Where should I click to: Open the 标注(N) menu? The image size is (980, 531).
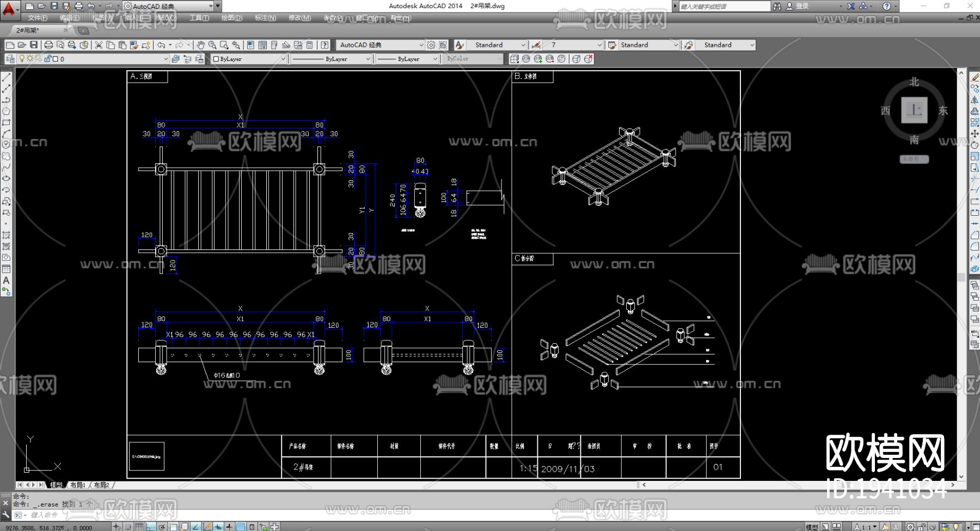pyautogui.click(x=266, y=18)
